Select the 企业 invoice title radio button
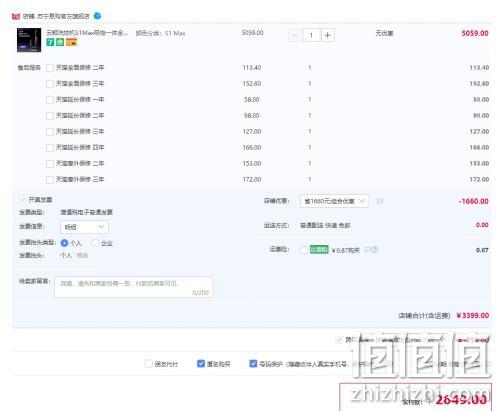500x411 pixels. pos(95,243)
